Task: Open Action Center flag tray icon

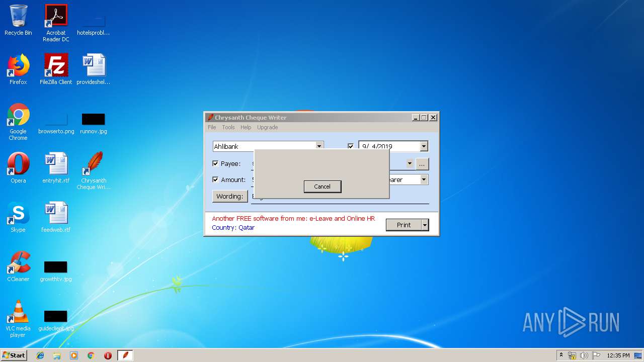Action: [x=596, y=355]
